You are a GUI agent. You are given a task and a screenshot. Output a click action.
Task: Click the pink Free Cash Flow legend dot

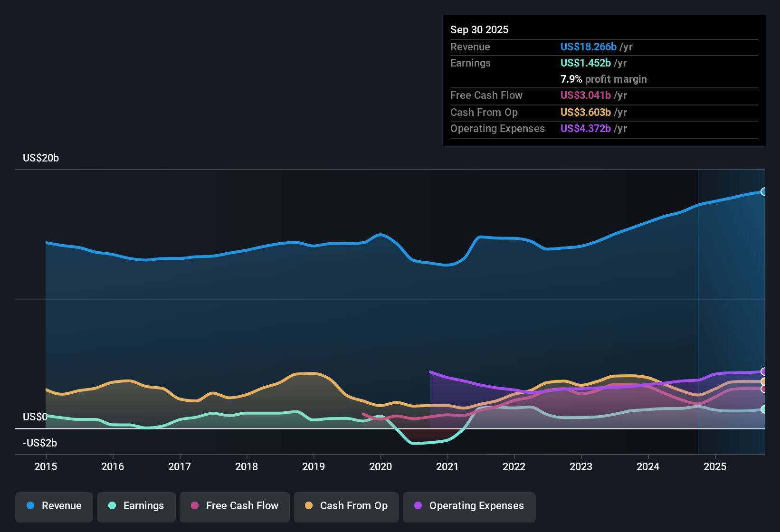[195, 506]
